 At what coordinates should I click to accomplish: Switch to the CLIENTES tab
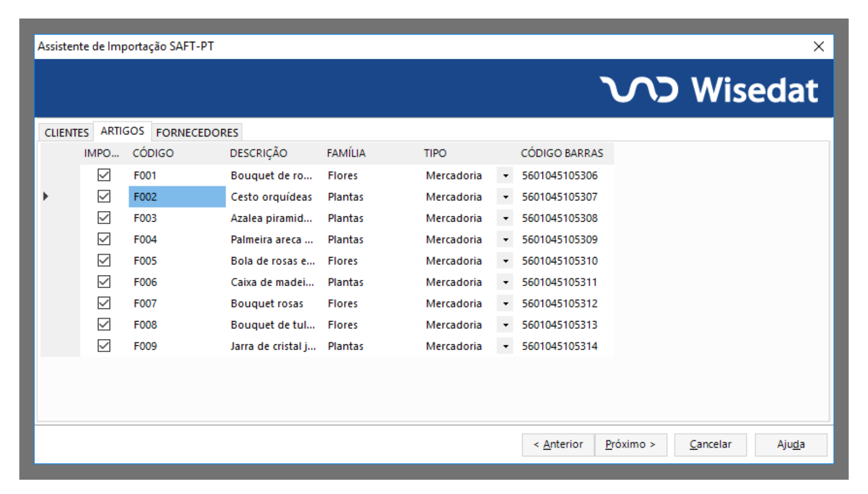(x=66, y=132)
